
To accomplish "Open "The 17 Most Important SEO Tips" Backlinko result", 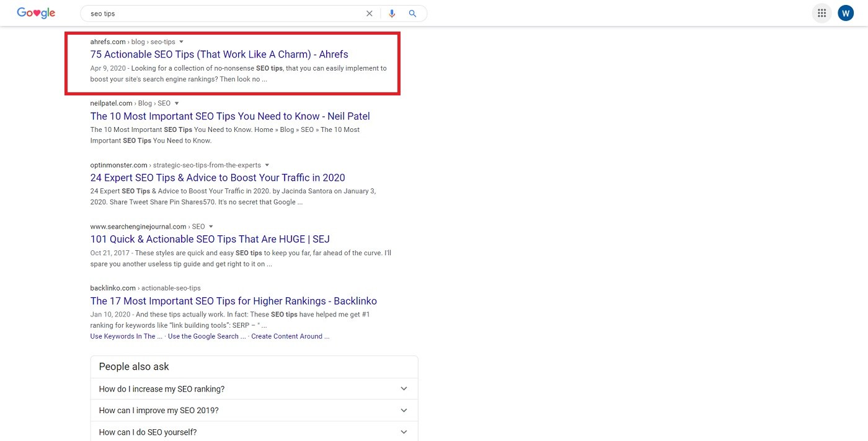I will click(x=234, y=301).
